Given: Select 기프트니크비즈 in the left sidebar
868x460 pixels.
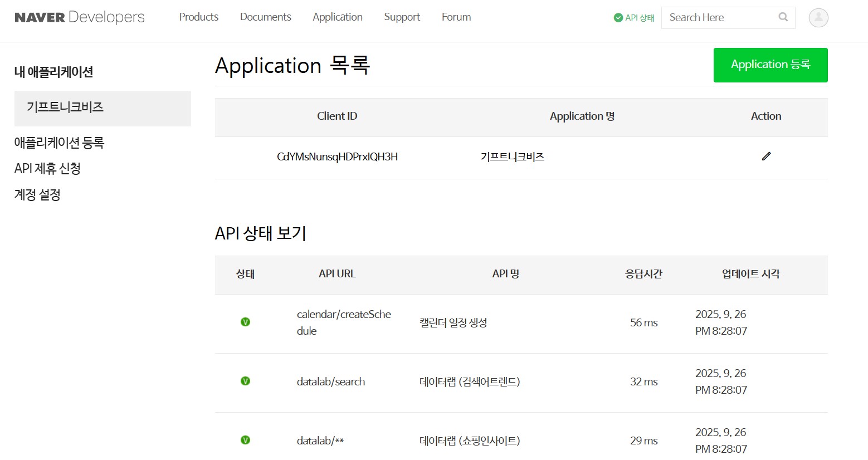Looking at the screenshot, I should click(x=65, y=107).
